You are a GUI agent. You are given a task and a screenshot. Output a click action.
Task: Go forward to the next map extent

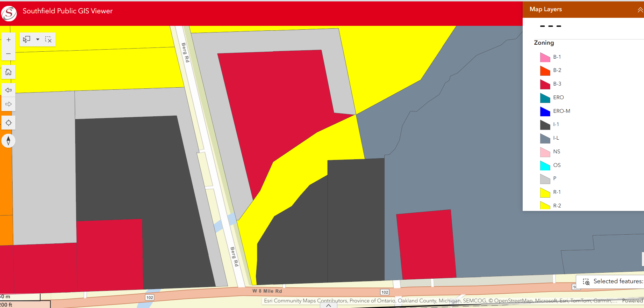pos(8,104)
